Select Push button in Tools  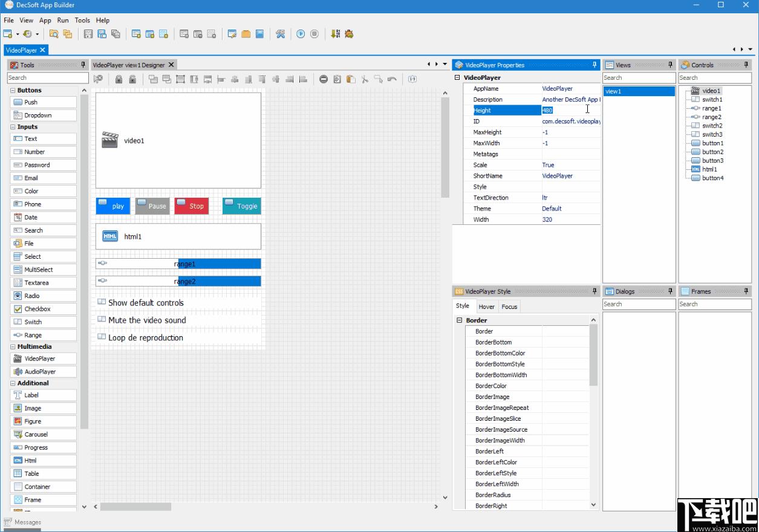pos(43,102)
